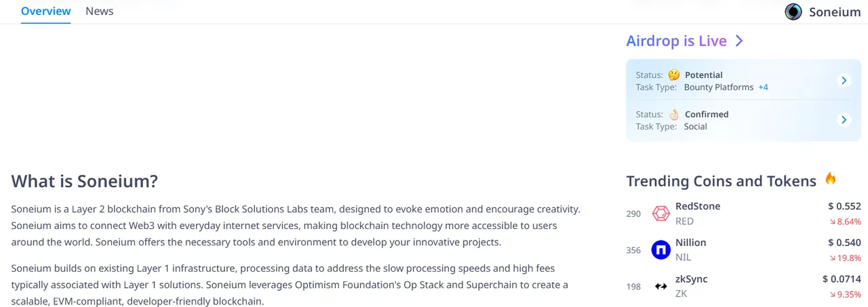Click the thumbs-up emoji next to Confirmed

673,115
